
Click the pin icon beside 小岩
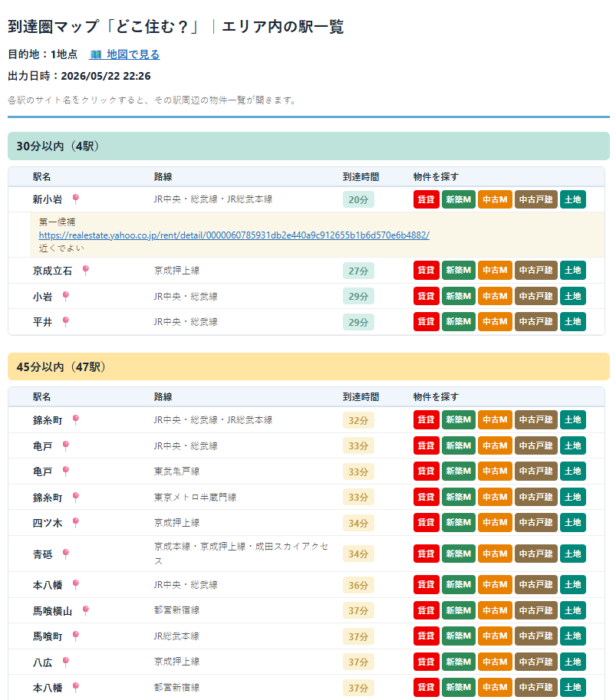click(66, 296)
